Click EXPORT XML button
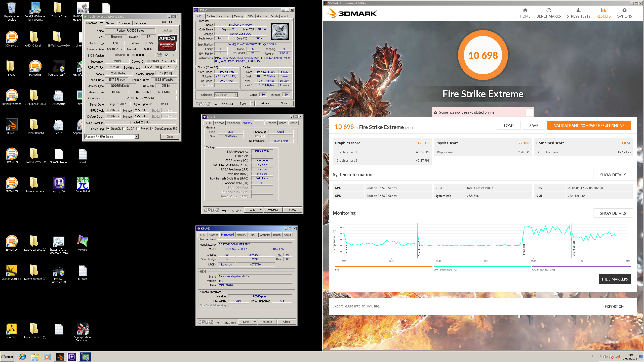This screenshot has width=644, height=362. 615,306
